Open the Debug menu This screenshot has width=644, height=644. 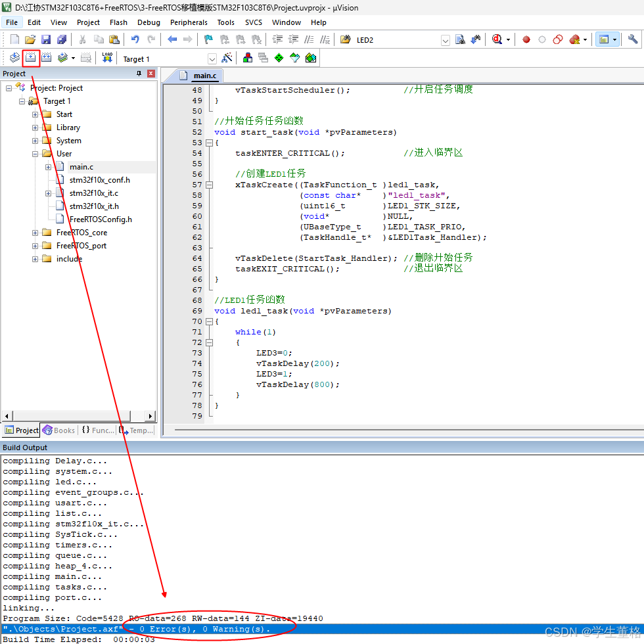tap(149, 22)
